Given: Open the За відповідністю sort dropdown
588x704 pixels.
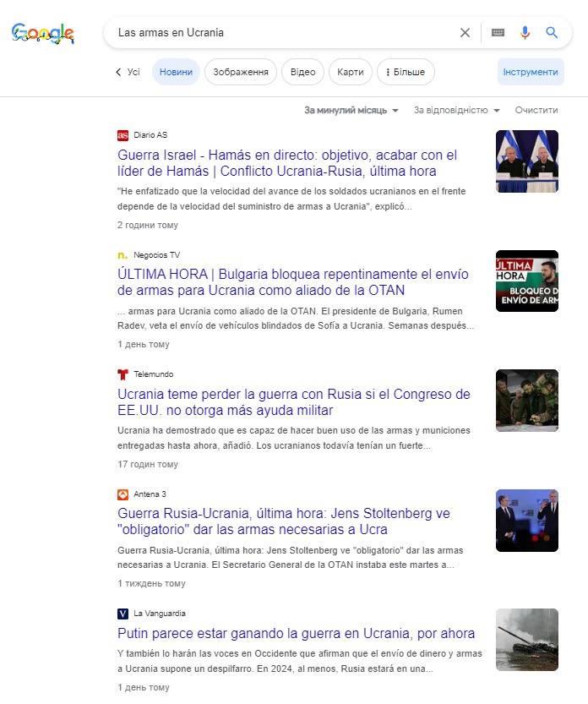Looking at the screenshot, I should 456,111.
